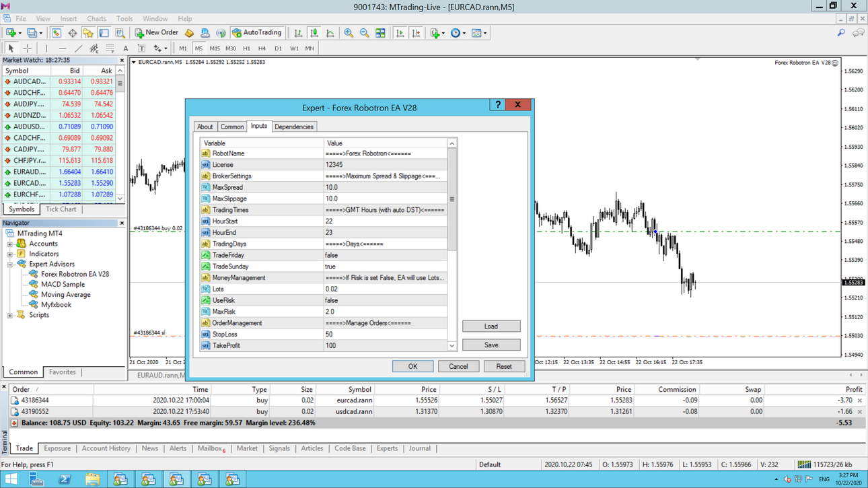Open the Account History terminal tab
Image resolution: width=868 pixels, height=488 pixels.
pos(106,448)
